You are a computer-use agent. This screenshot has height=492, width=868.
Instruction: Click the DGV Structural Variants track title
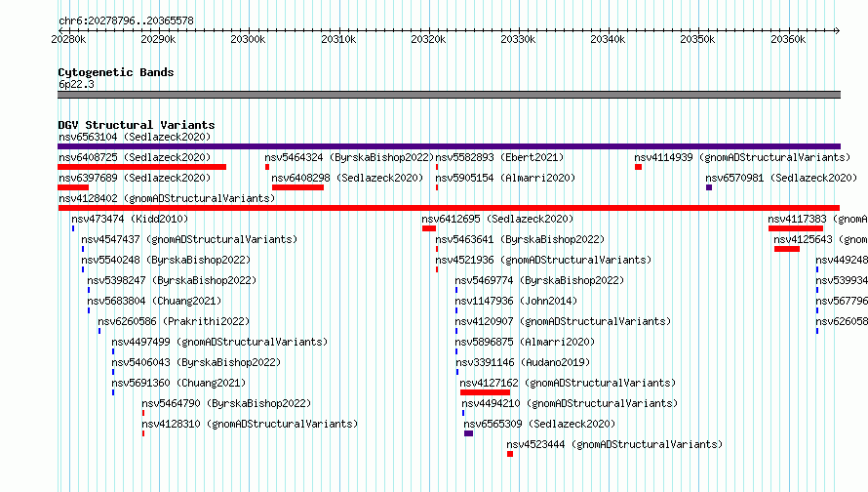137,125
